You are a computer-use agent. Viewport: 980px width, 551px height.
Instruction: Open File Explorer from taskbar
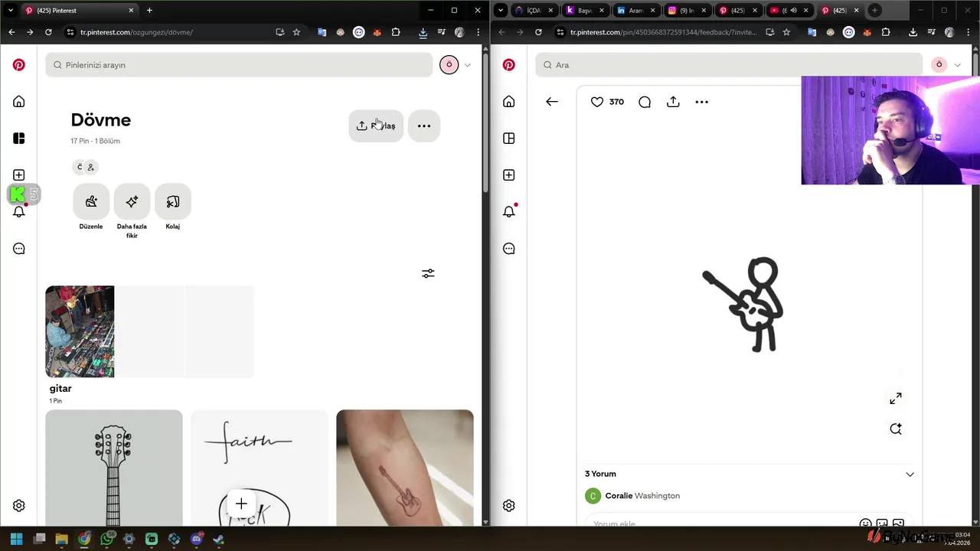pos(62,539)
